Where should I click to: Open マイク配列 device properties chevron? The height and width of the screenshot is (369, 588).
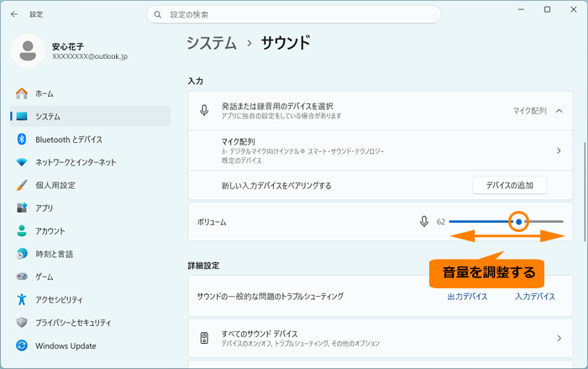pyautogui.click(x=559, y=150)
